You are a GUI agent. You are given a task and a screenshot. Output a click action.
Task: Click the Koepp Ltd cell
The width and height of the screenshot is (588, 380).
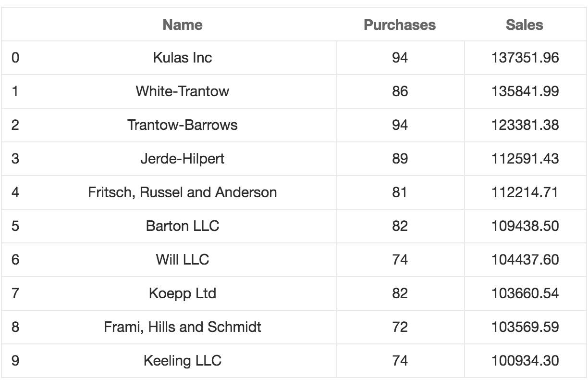coord(183,293)
